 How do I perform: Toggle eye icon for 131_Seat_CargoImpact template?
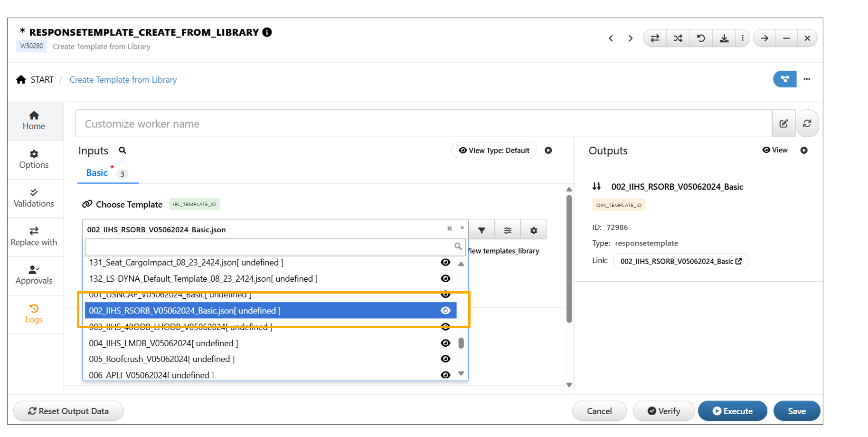tap(445, 263)
